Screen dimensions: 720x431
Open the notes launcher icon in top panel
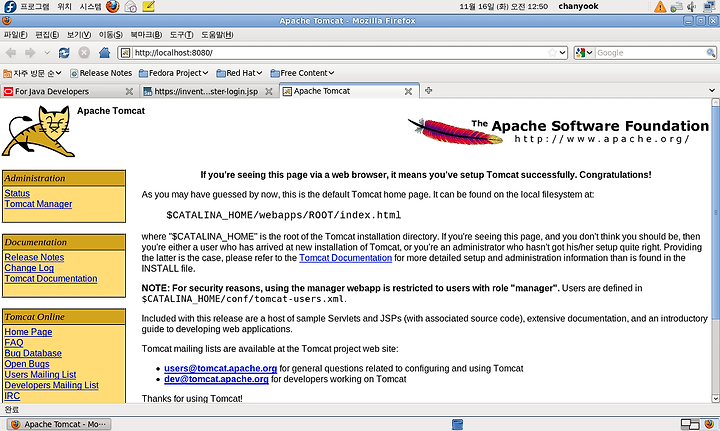(148, 6)
